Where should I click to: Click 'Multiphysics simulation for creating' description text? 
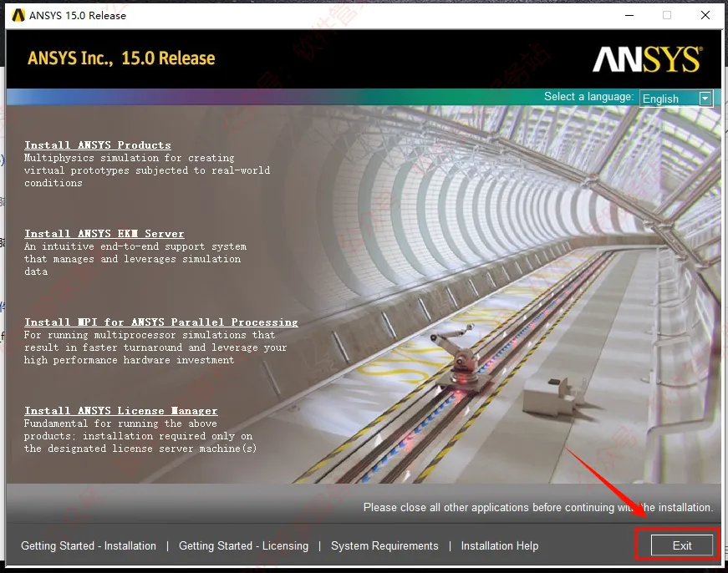tap(129, 158)
